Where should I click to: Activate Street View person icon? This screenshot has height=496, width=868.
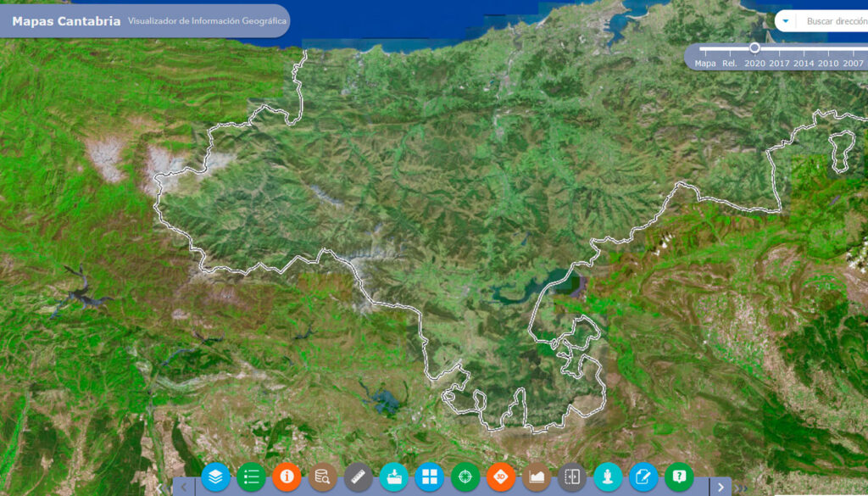(608, 476)
